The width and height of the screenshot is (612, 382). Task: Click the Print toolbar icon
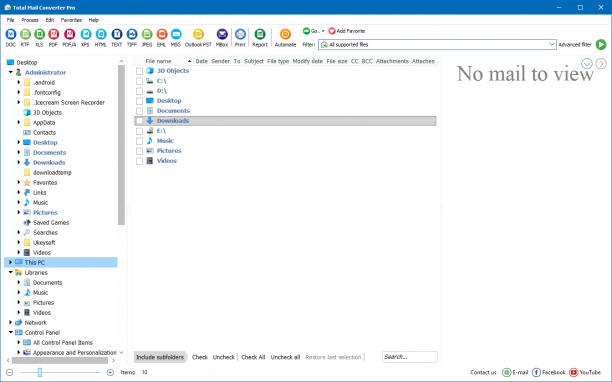tap(240, 34)
